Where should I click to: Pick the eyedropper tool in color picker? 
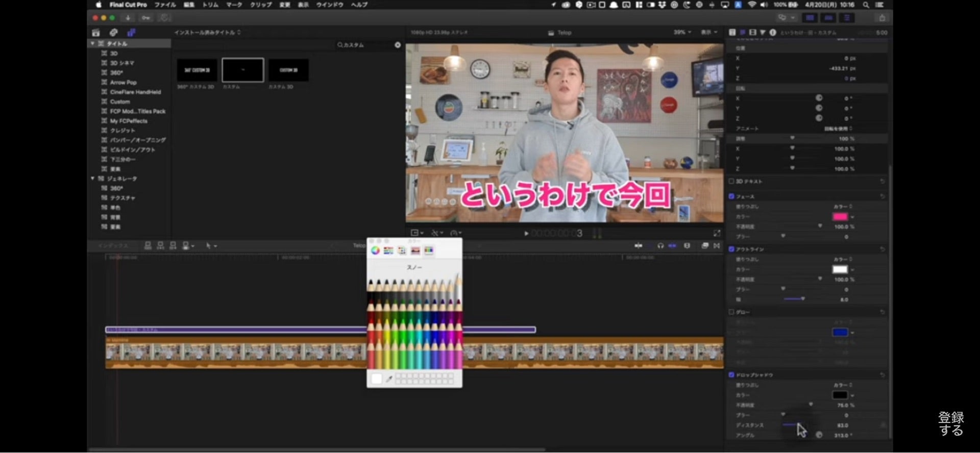click(x=389, y=379)
